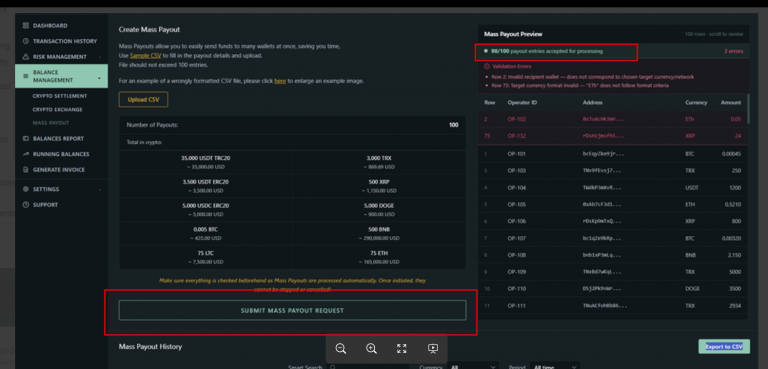The height and width of the screenshot is (369, 768).
Task: Click the Risk Management warning triangle icon
Action: click(26, 57)
